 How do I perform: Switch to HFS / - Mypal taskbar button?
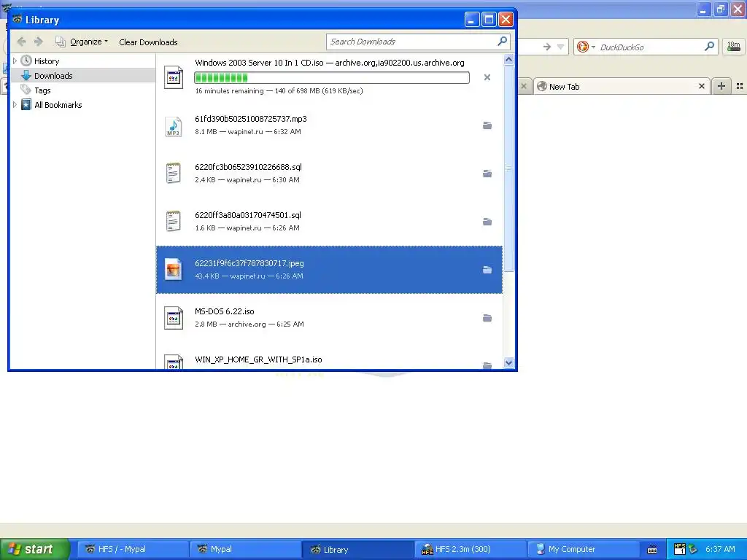pos(133,549)
